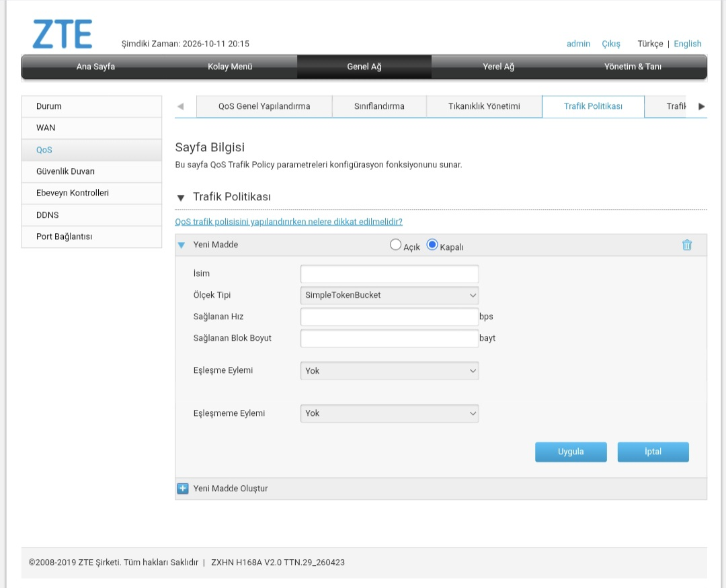Screen dimensions: 726x588
Task: Collapse the Trafik Politikası section triangle
Action: coord(181,198)
